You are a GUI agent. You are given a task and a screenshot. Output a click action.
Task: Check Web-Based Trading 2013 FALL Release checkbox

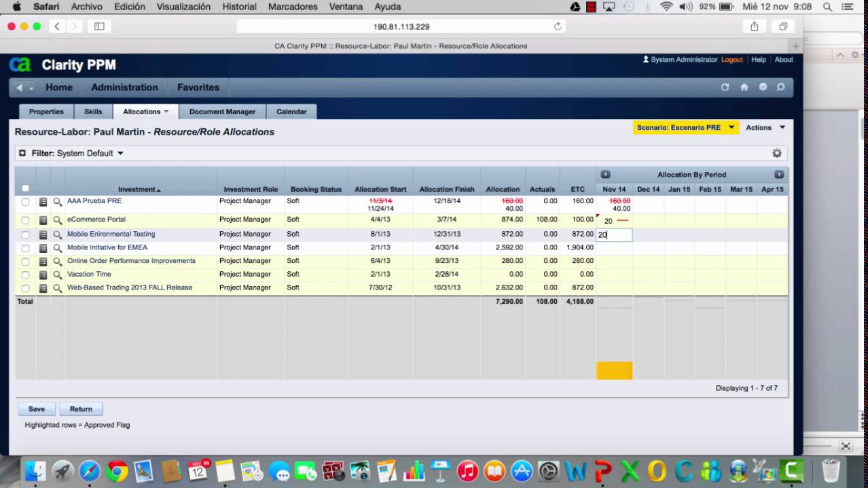pyautogui.click(x=25, y=288)
